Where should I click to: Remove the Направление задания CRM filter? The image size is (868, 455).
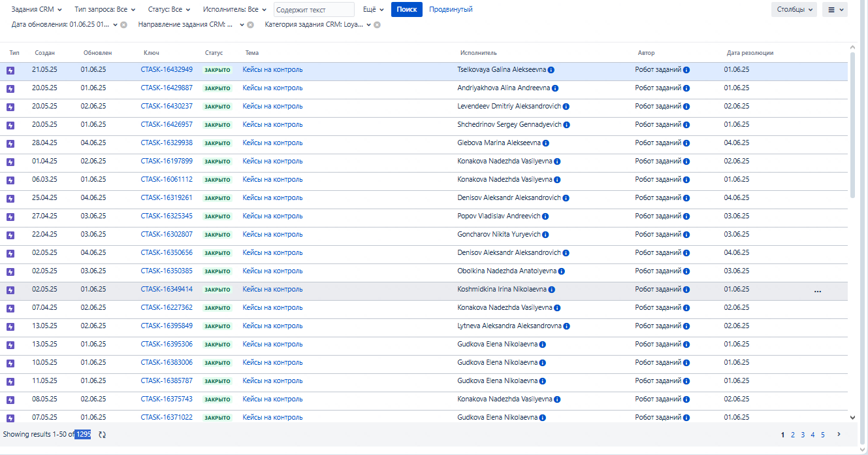[x=250, y=25]
